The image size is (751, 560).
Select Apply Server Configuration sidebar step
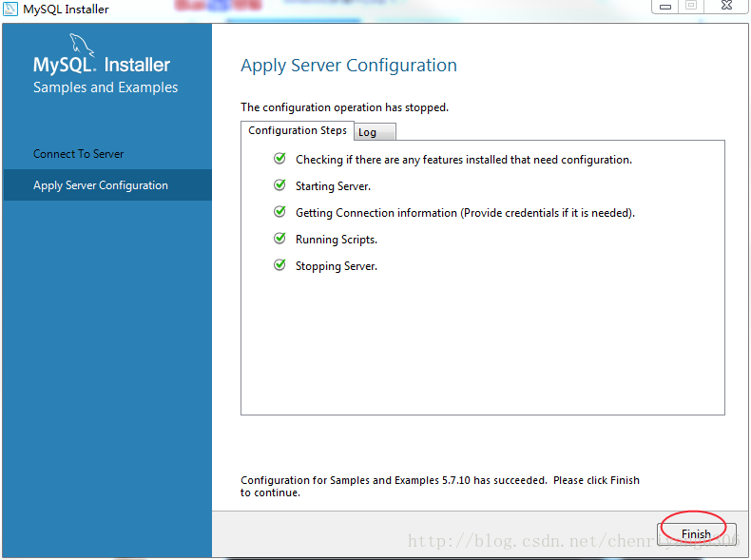107,184
